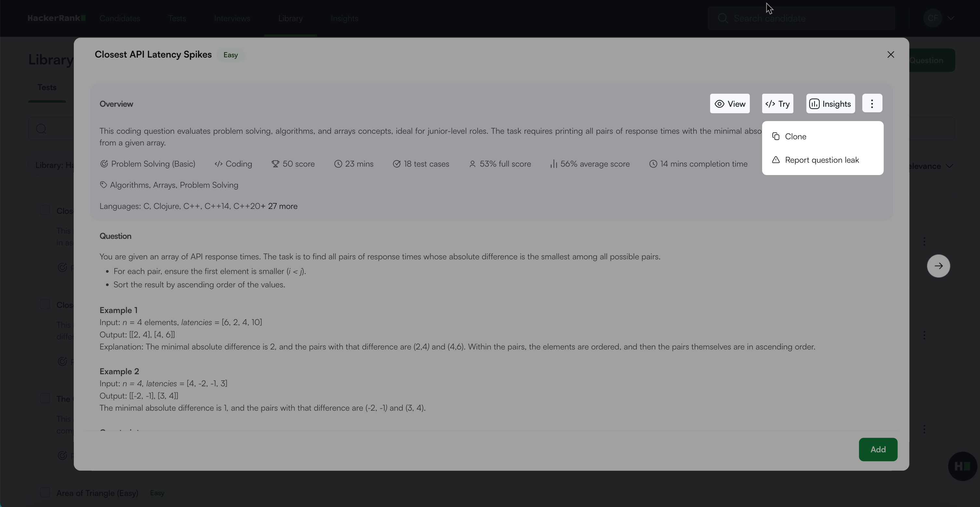Close the question preview dialog with X
Viewport: 980px width, 507px height.
891,55
